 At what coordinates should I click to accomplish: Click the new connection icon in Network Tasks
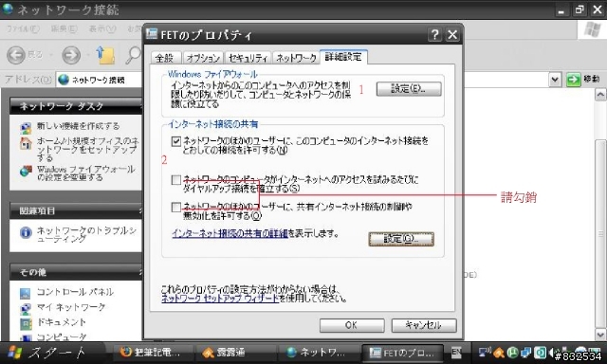tap(26, 127)
